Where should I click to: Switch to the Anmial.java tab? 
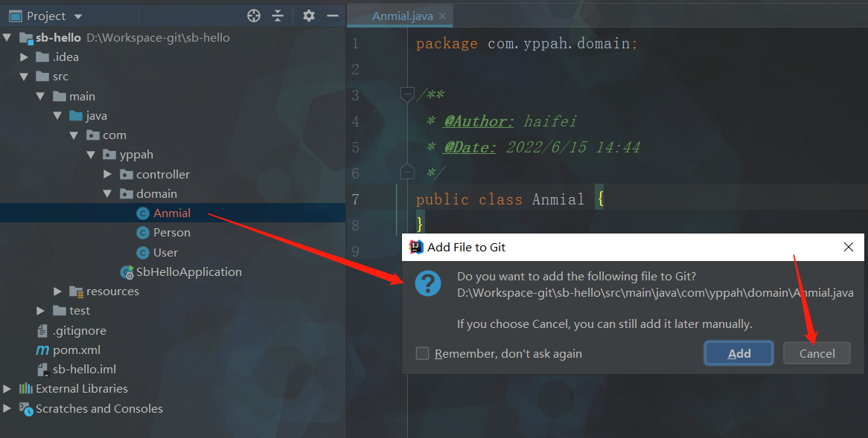click(402, 16)
